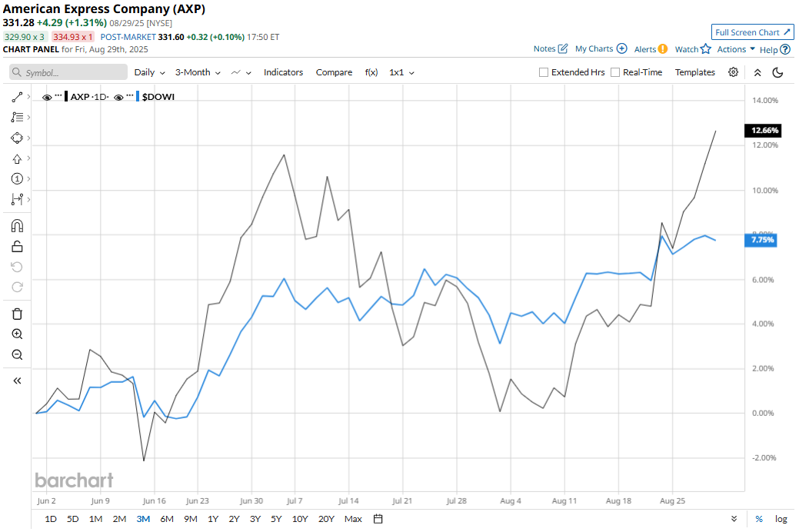
Task: Open the calendar date range picker
Action: point(378,519)
